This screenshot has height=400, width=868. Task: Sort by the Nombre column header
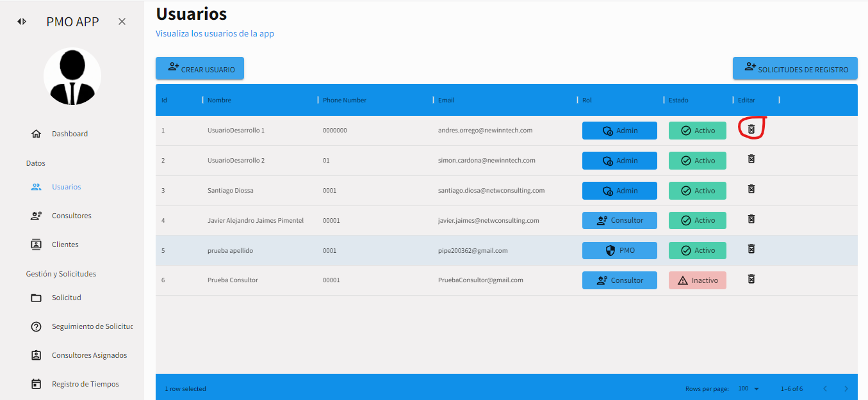(x=220, y=100)
